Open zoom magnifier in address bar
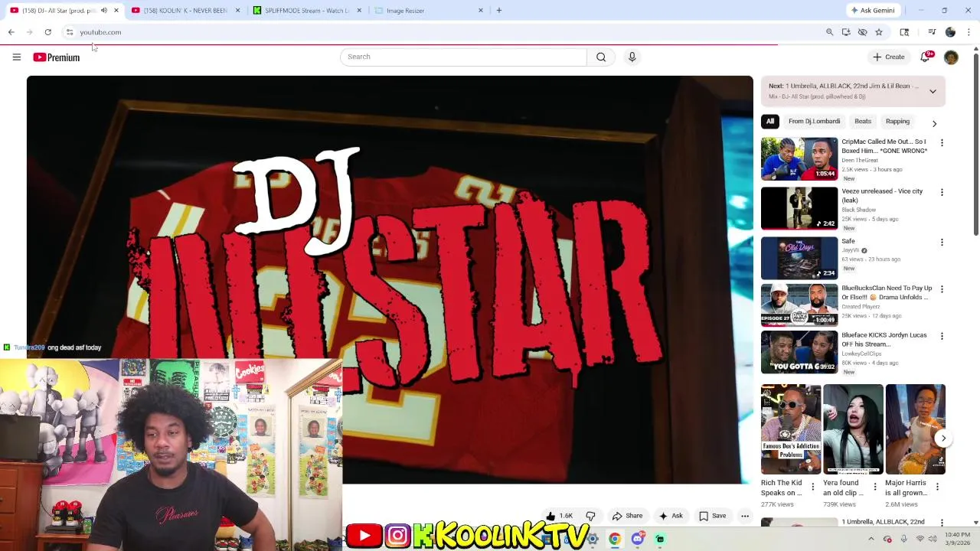980x551 pixels. tap(829, 32)
